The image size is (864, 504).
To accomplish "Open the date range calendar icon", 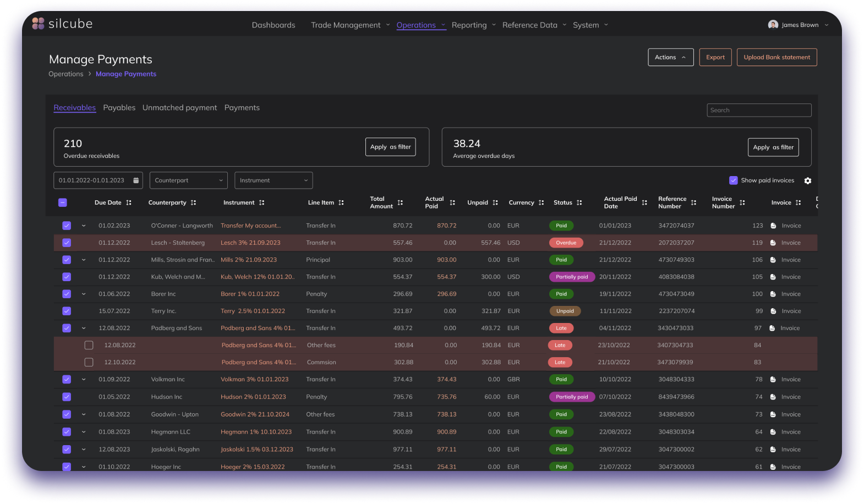I will (136, 180).
